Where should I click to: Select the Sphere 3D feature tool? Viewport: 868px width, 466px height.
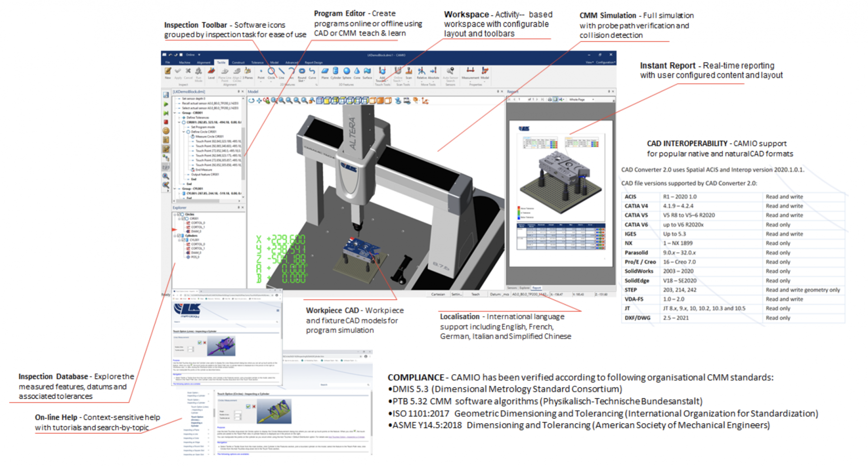(x=347, y=72)
